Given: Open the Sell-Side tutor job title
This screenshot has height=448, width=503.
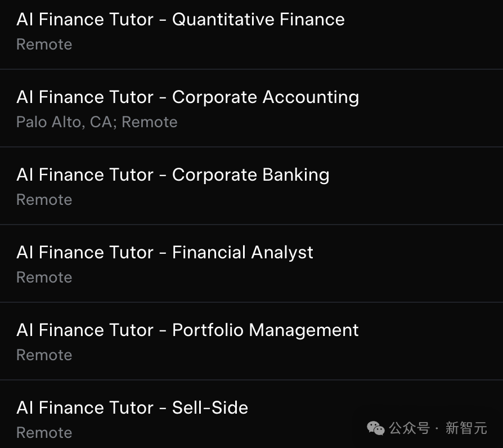Looking at the screenshot, I should (x=132, y=408).
